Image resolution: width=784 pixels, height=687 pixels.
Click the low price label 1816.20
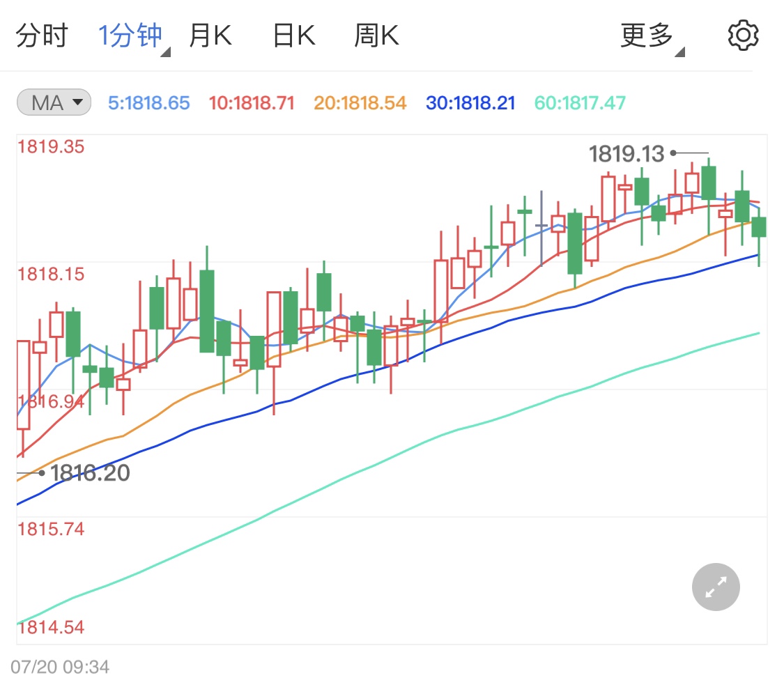click(90, 472)
